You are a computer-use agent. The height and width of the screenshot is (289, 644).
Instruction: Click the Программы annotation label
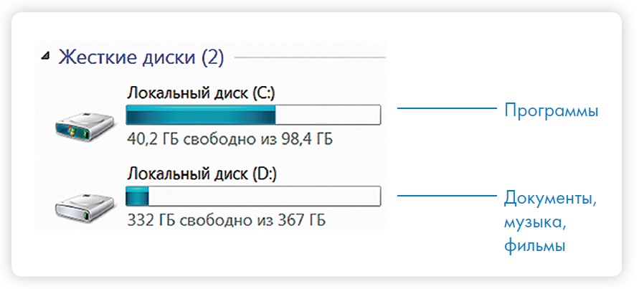551,112
